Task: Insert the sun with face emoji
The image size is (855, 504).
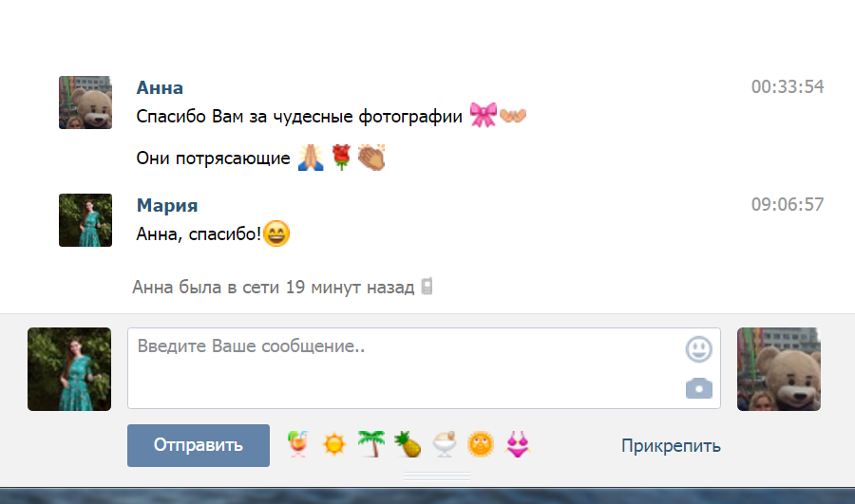Action: 481,444
